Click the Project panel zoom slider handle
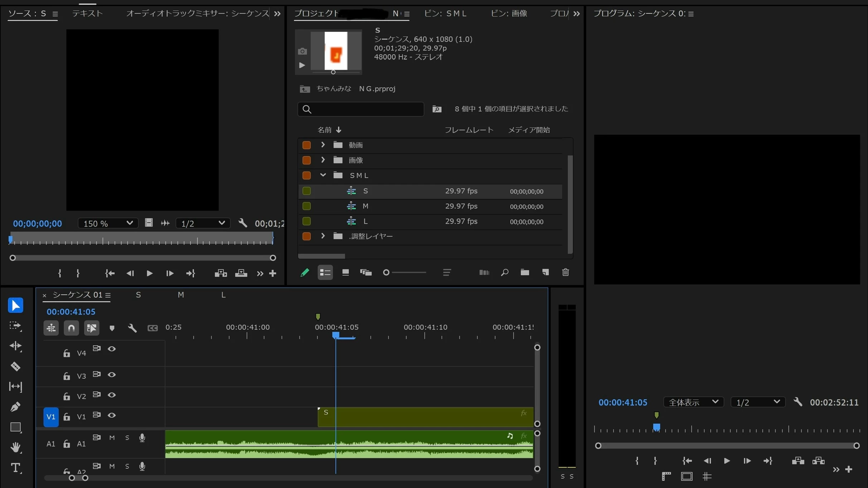Viewport: 868px width, 488px height. click(x=386, y=273)
